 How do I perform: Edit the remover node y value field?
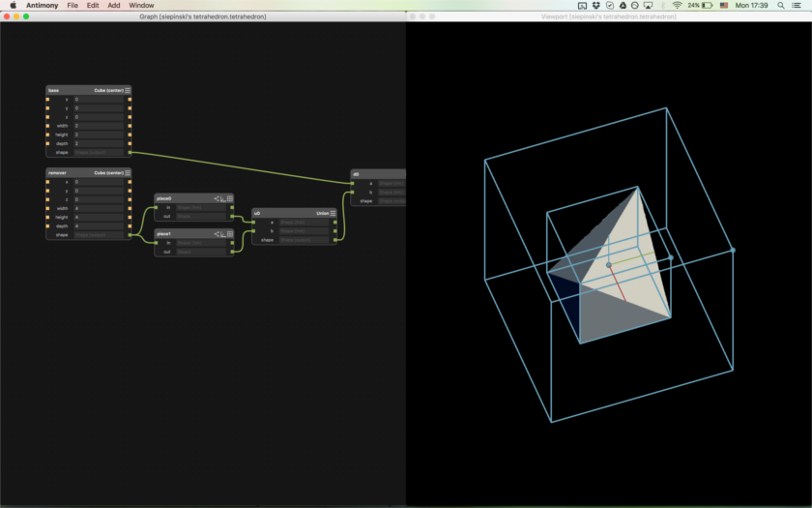click(x=99, y=191)
